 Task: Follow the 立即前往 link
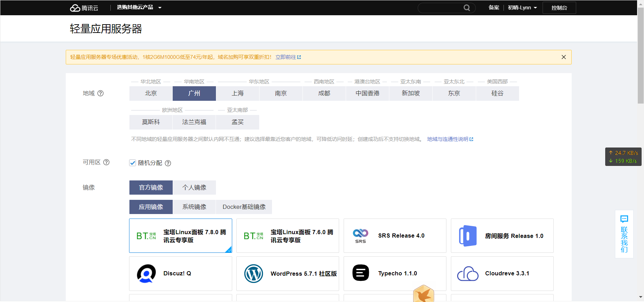(x=286, y=57)
